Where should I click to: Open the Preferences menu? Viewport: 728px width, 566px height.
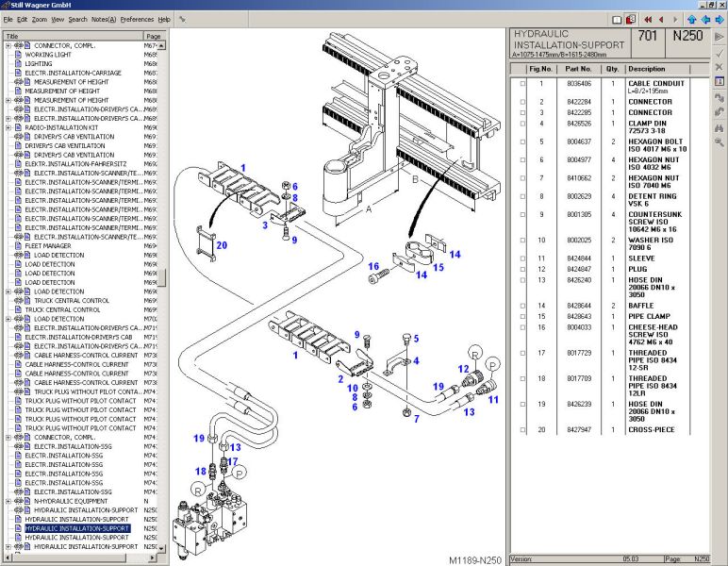[137, 19]
